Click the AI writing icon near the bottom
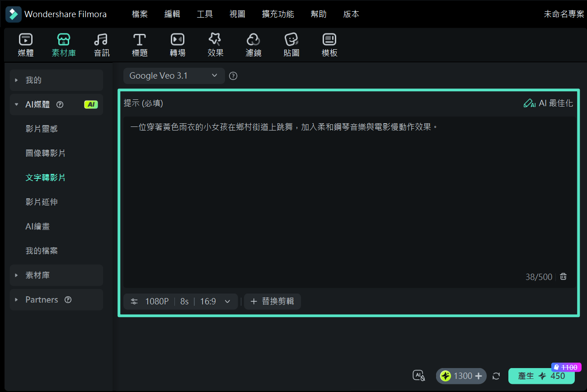This screenshot has width=587, height=392. pos(418,376)
